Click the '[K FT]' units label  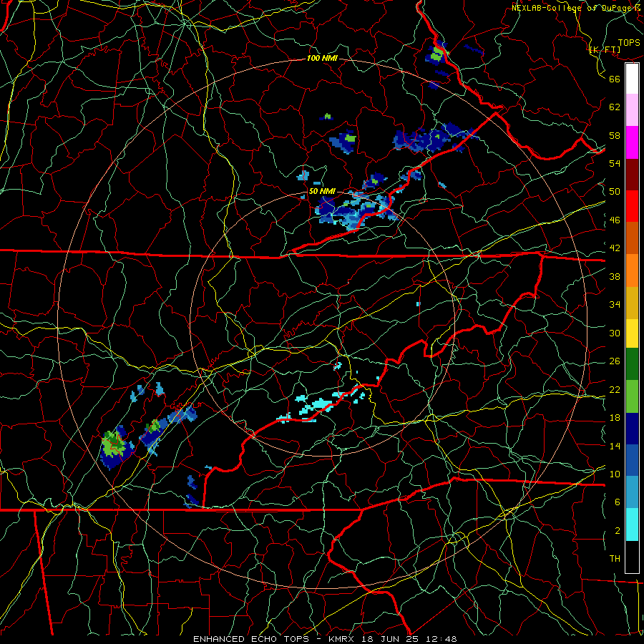(605, 49)
